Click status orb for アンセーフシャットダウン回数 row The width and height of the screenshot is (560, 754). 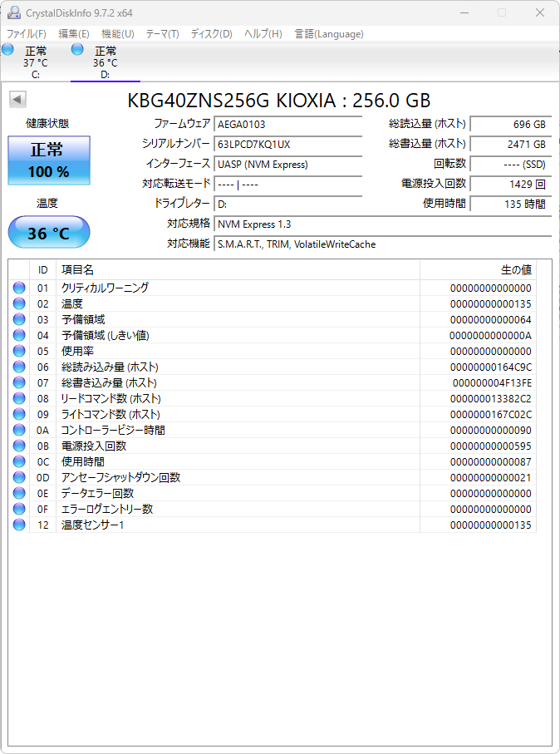point(19,477)
